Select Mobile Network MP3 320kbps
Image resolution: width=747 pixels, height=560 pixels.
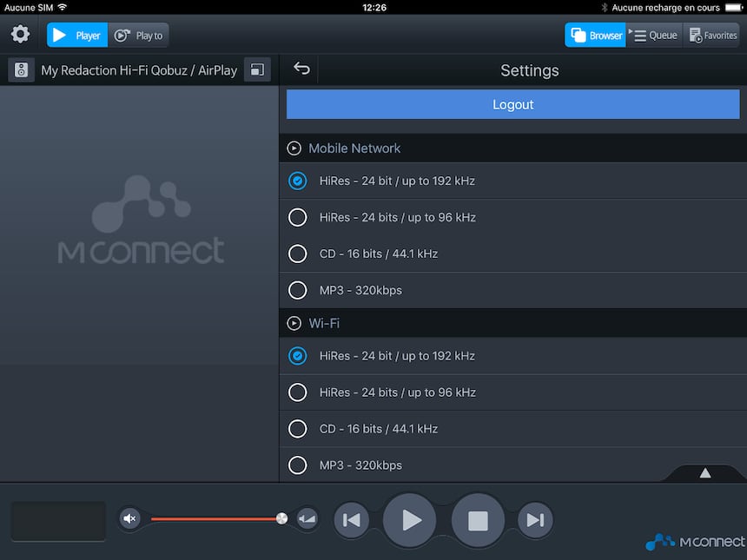(513, 290)
